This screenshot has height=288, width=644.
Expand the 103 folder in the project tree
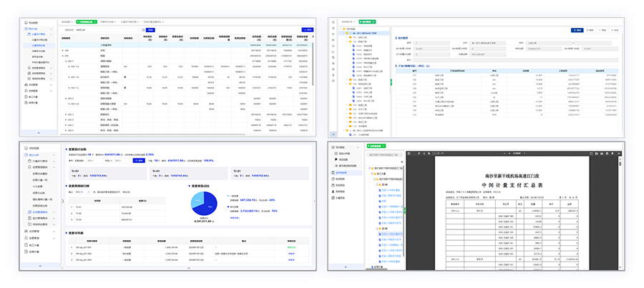[346, 79]
